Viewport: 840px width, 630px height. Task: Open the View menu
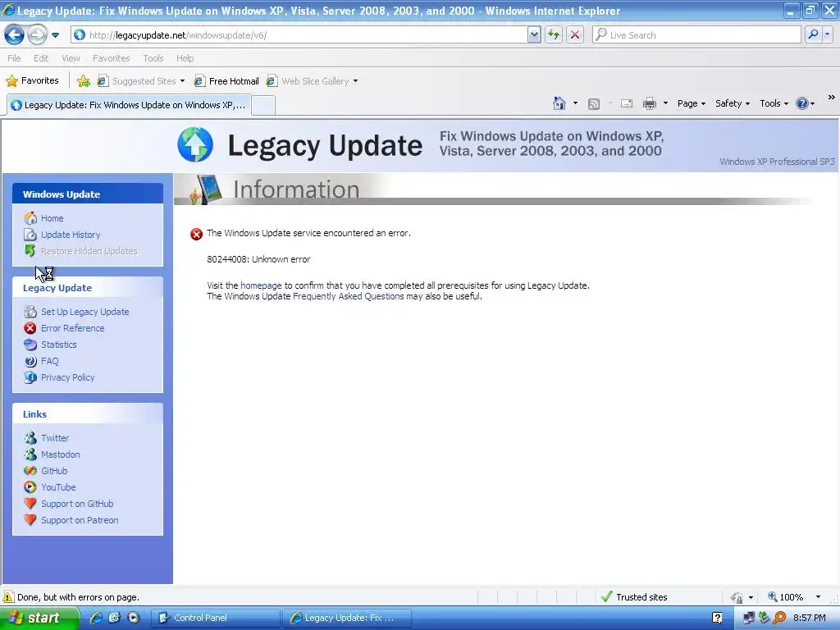[x=71, y=58]
